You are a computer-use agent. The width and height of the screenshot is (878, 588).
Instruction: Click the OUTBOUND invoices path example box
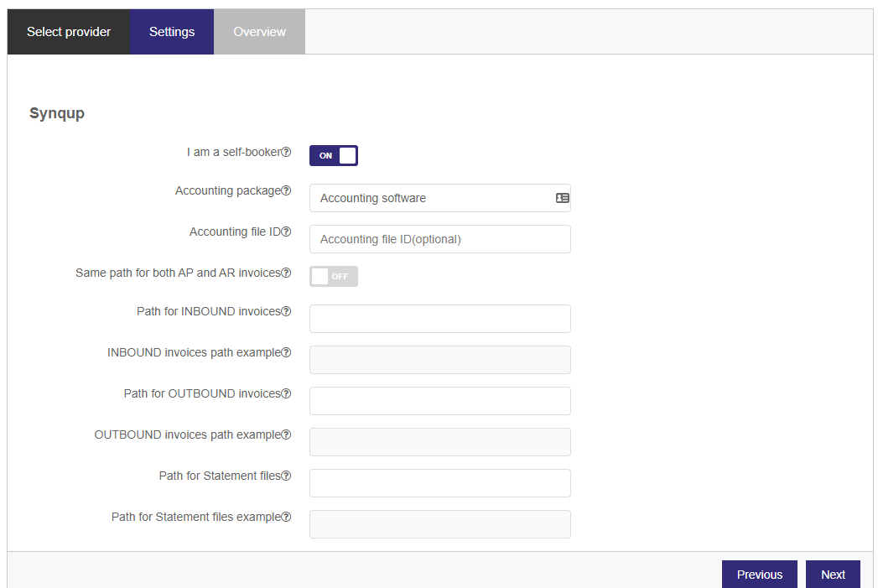(x=440, y=442)
